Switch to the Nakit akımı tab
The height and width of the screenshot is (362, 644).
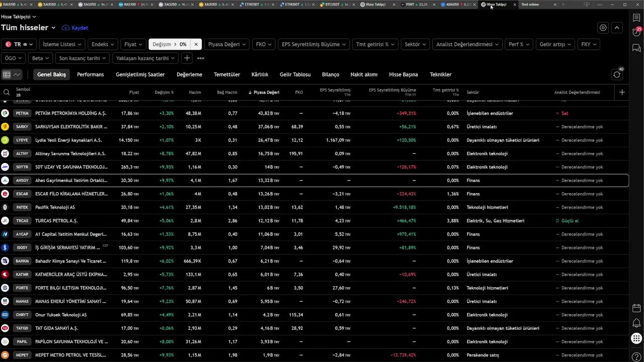point(364,74)
